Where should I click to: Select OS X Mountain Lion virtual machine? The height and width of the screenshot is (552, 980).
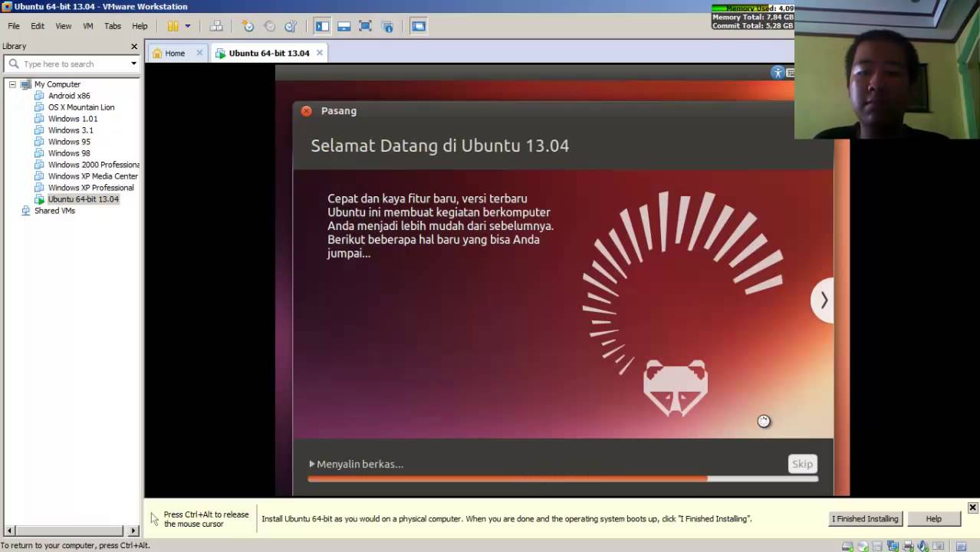[x=81, y=107]
